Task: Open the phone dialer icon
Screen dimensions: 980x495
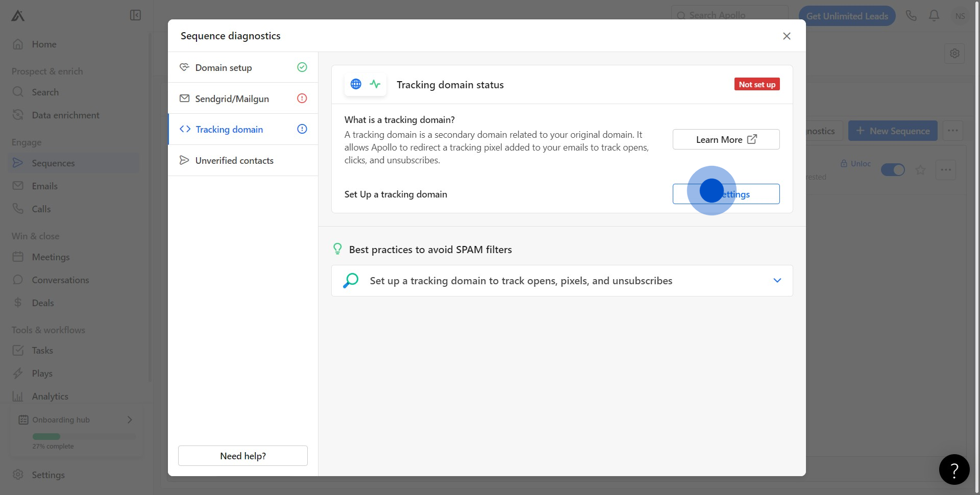Action: 911,16
